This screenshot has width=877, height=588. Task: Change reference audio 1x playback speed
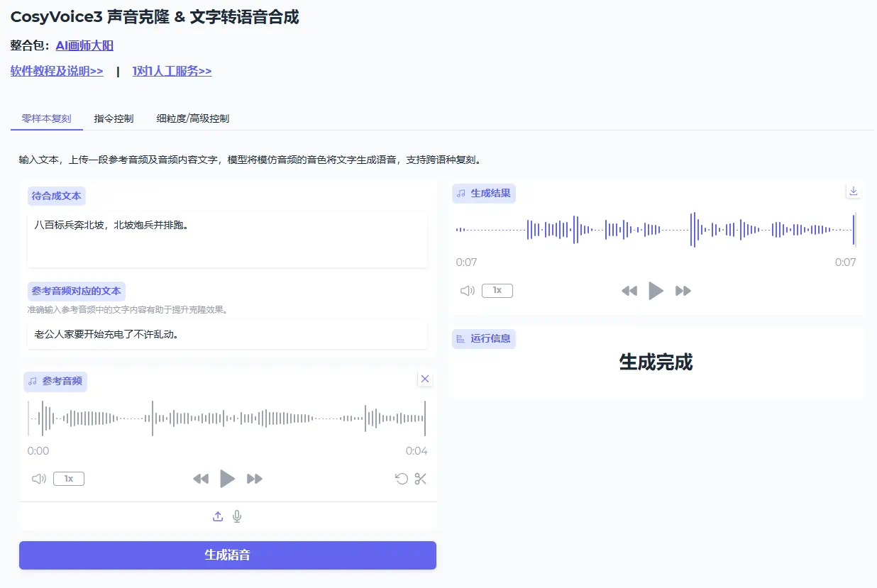[x=69, y=479]
